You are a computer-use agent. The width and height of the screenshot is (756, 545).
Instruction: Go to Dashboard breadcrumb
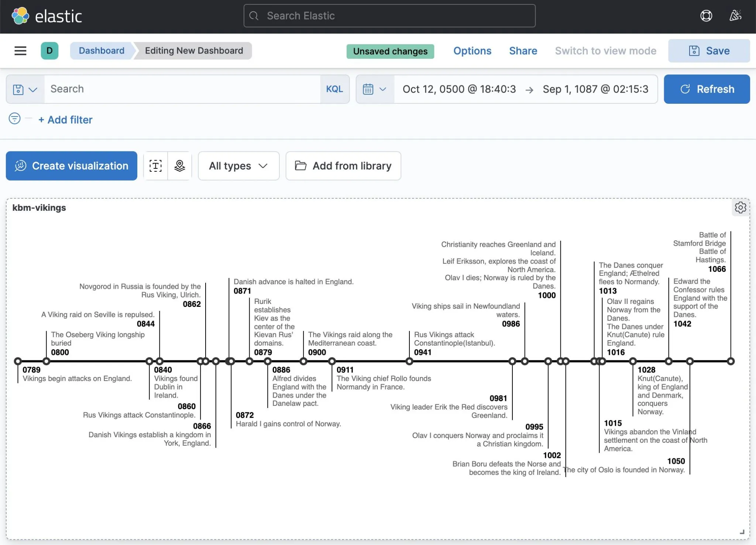[x=102, y=51]
